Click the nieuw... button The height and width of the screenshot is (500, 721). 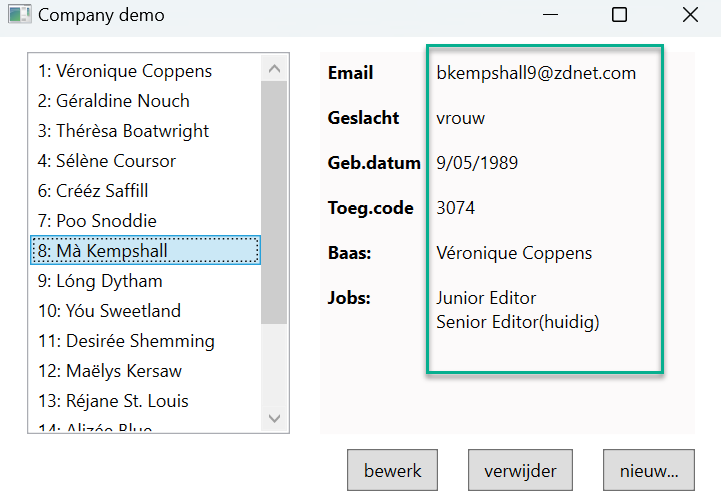tap(649, 470)
